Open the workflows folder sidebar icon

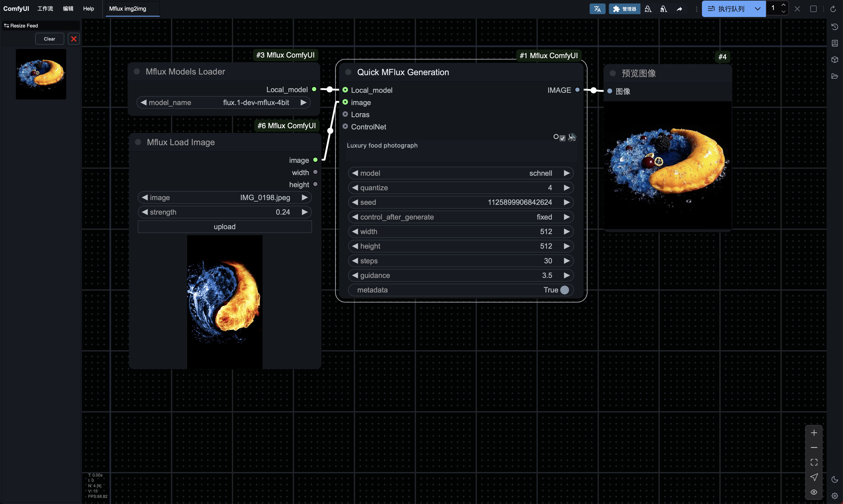pos(835,76)
